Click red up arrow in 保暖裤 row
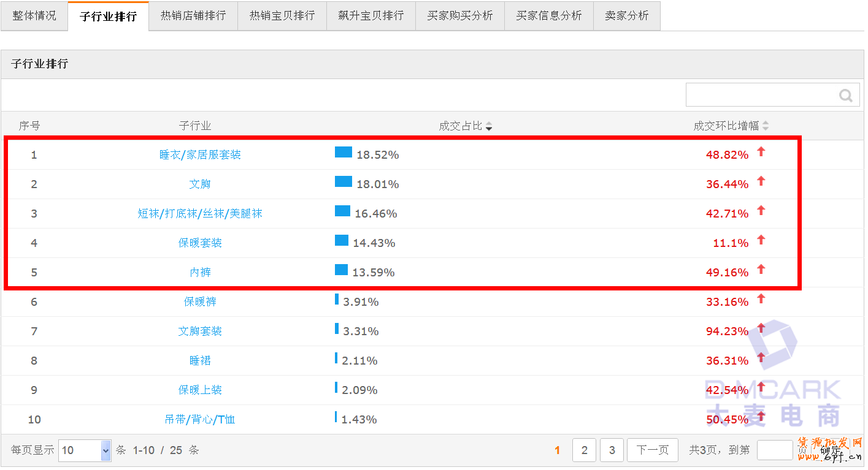868x470 pixels. 761,299
